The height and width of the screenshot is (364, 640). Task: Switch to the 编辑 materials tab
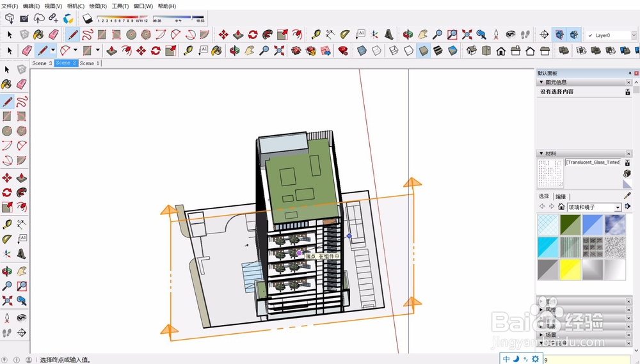(x=561, y=196)
